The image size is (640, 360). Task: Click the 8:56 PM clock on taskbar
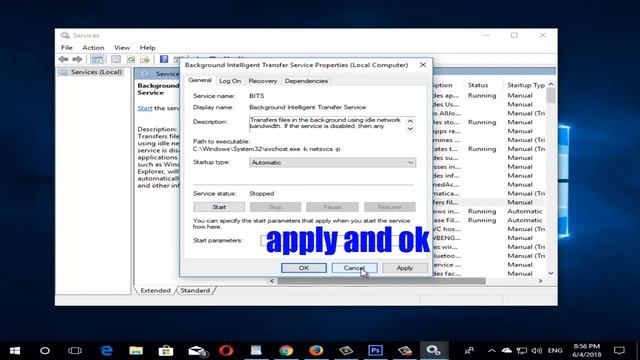click(587, 351)
